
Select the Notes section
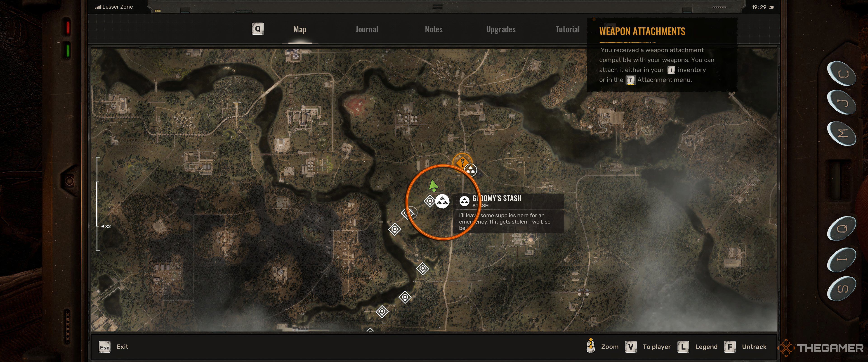point(434,29)
